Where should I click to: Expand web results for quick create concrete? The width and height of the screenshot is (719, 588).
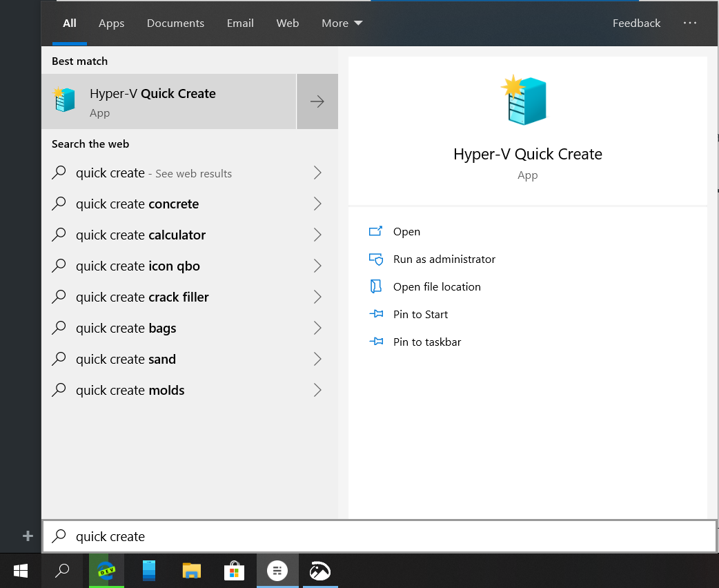[317, 204]
